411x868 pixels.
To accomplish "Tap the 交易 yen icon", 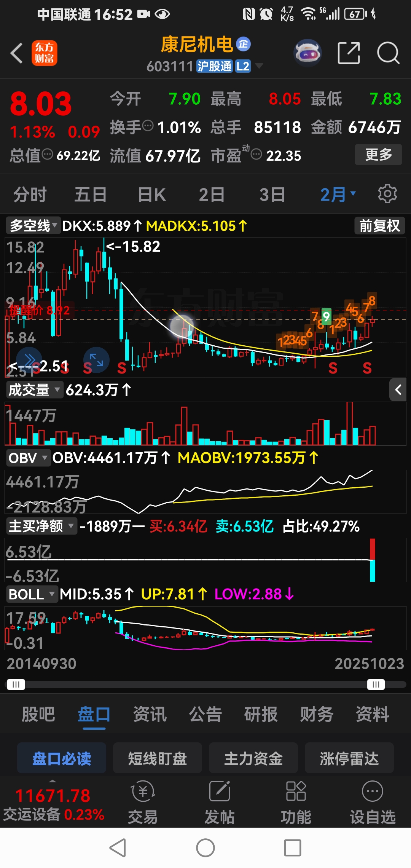I will [143, 792].
